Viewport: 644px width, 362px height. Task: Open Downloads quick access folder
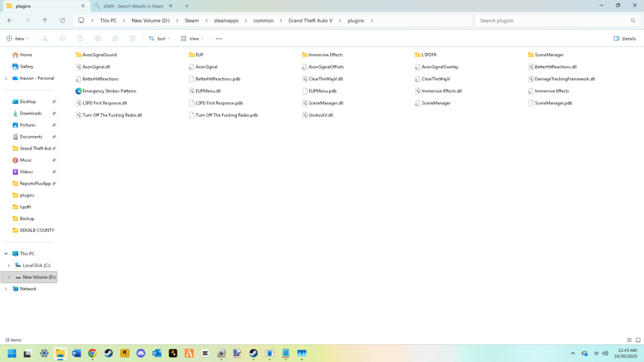pyautogui.click(x=31, y=113)
